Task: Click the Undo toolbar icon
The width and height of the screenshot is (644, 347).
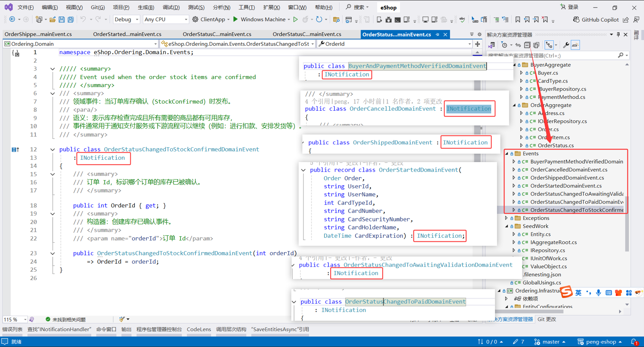Action: coord(83,19)
